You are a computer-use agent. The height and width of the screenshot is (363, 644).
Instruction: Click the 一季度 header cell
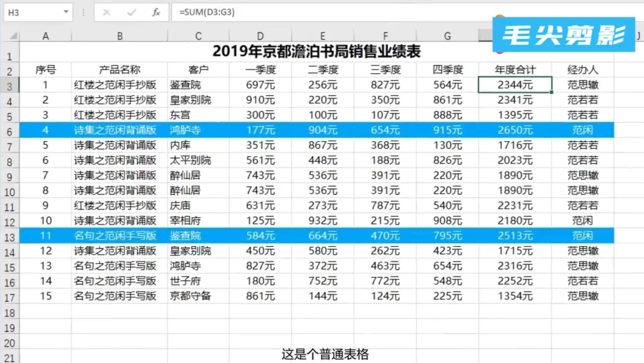point(260,70)
